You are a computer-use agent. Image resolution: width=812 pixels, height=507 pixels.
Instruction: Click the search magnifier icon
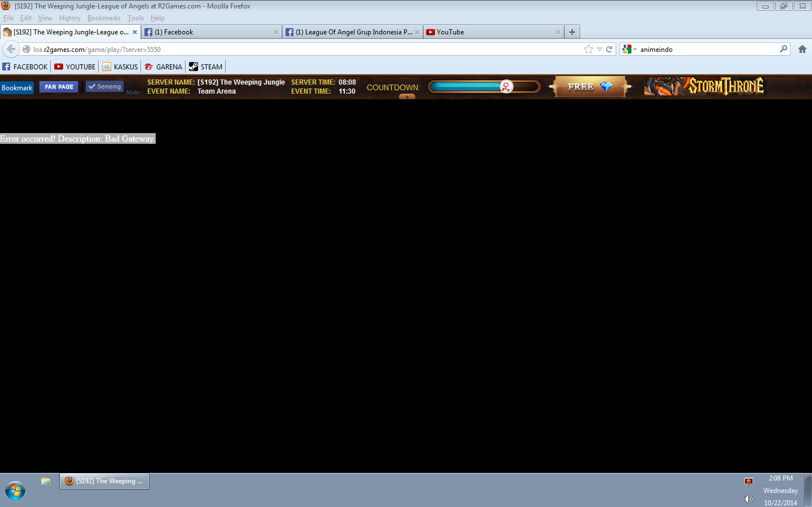(783, 49)
